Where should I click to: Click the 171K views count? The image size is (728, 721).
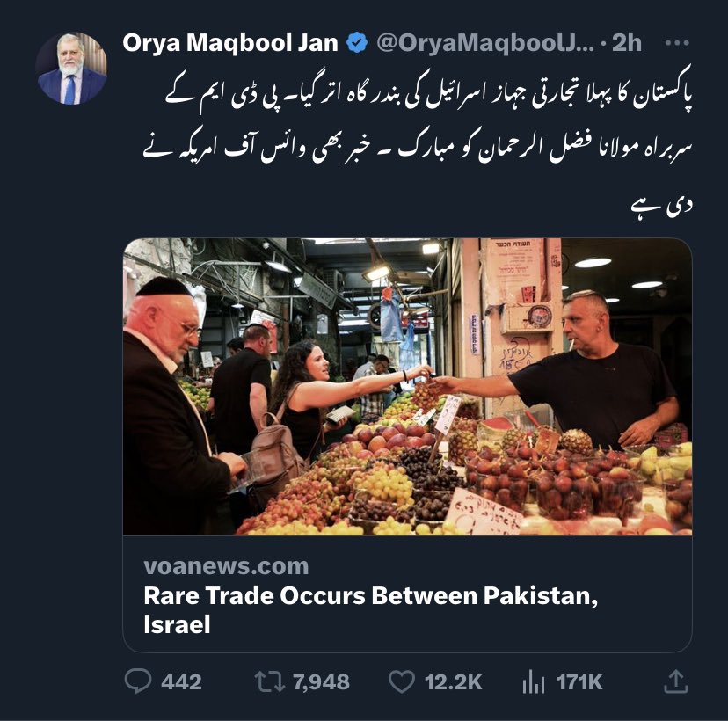click(579, 682)
